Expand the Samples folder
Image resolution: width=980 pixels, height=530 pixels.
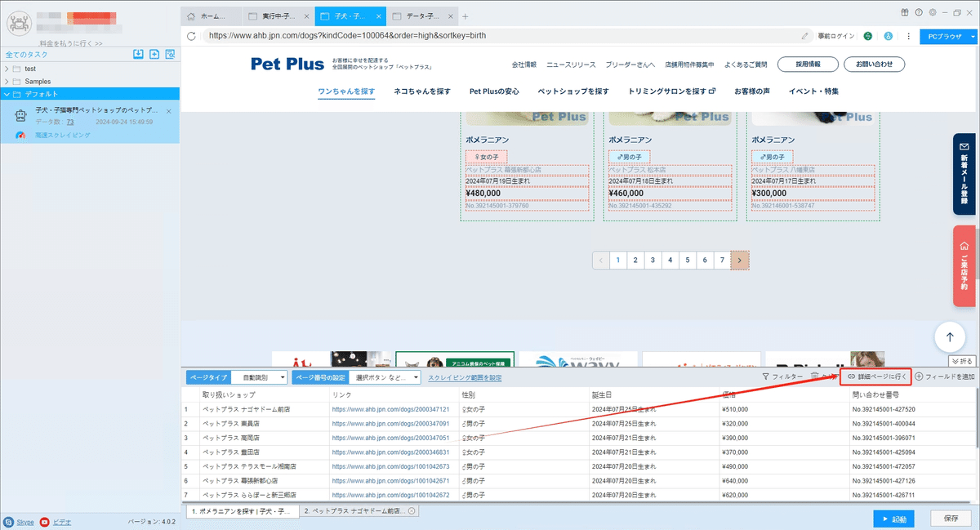pos(7,82)
